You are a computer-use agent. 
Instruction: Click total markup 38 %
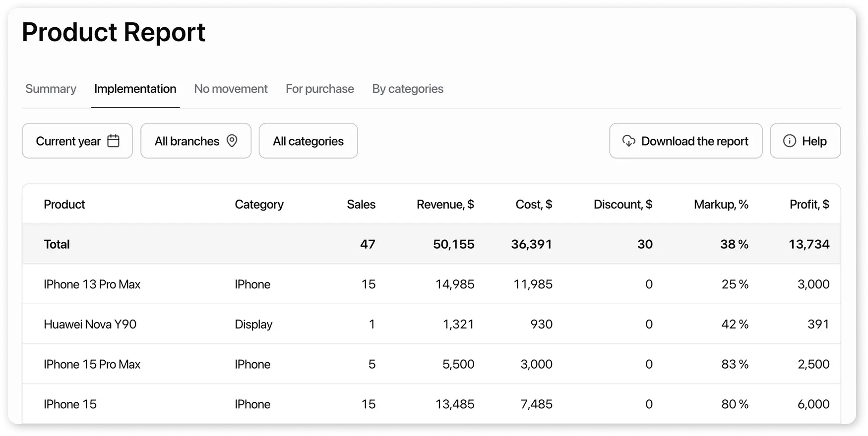click(x=735, y=244)
